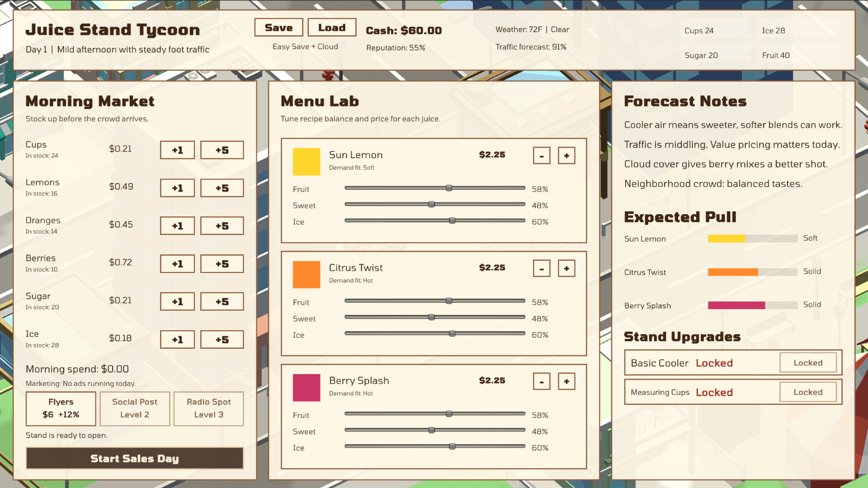The width and height of the screenshot is (868, 488).
Task: Adjust the Berry Splash Ice slider
Action: [x=435, y=446]
